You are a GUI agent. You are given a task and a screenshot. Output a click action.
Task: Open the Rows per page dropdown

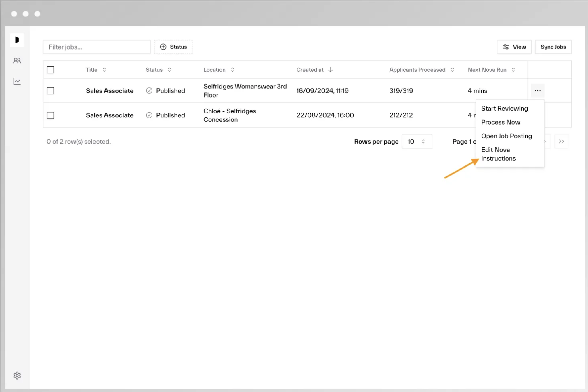[417, 141]
